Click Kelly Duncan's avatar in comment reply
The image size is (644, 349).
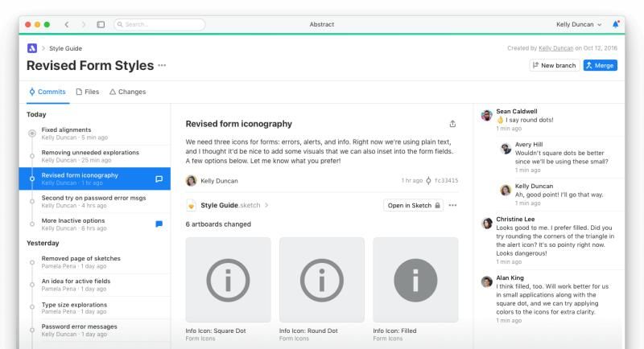tap(506, 190)
